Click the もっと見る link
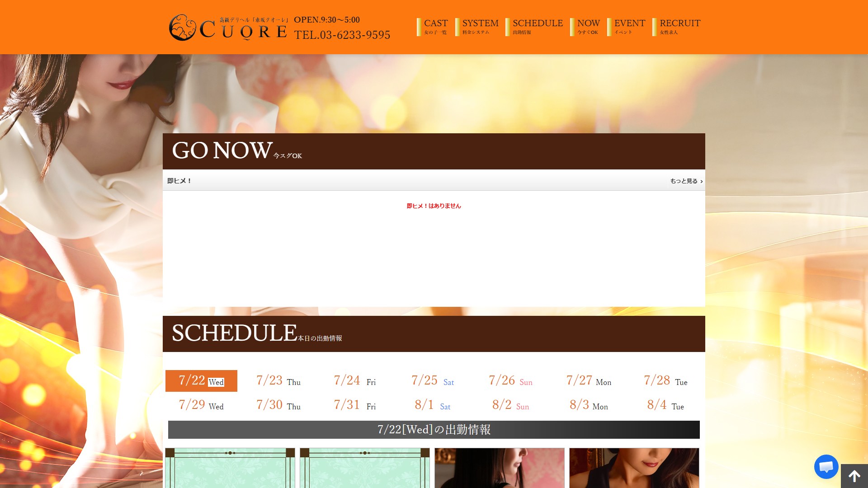The image size is (868, 488). tap(686, 181)
